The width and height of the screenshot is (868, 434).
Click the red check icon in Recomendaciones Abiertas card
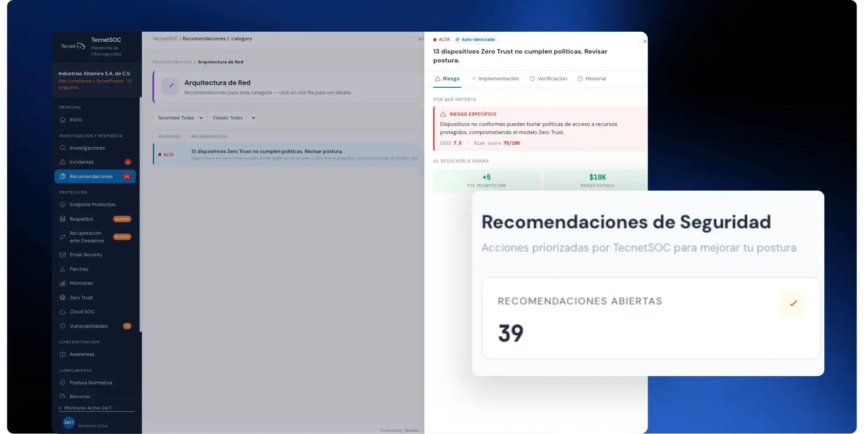coord(793,304)
